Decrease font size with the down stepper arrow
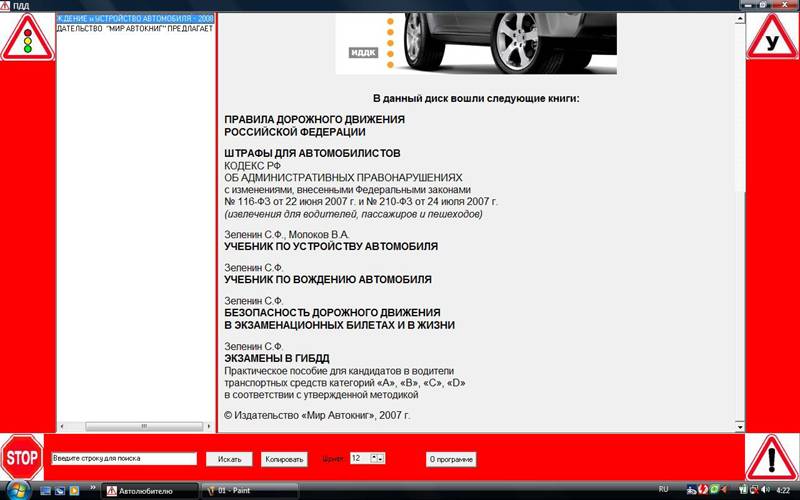The image size is (800, 500). (x=381, y=459)
